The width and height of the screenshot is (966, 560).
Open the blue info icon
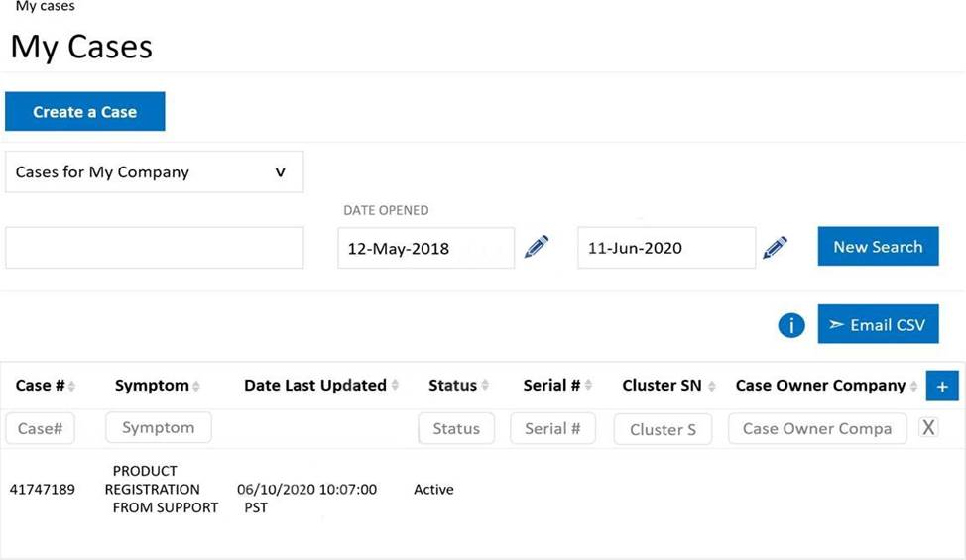pos(791,324)
